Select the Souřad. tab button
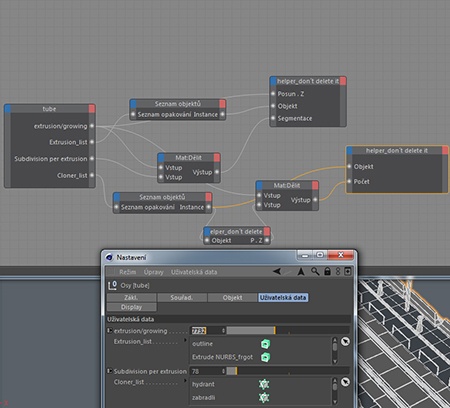450x408 pixels. tap(182, 298)
